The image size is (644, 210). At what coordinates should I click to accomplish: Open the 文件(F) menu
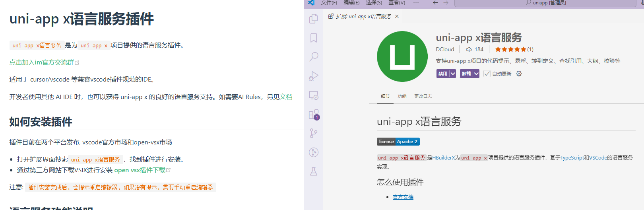329,2
